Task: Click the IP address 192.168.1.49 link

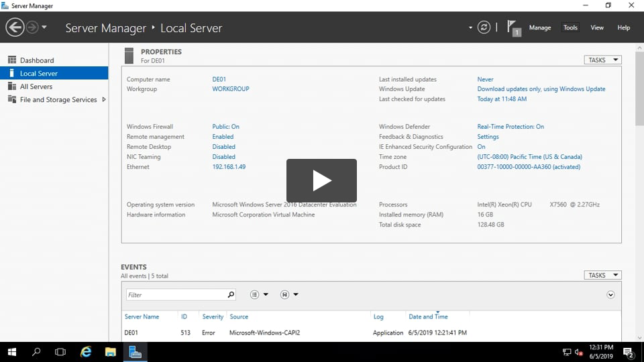Action: (229, 167)
